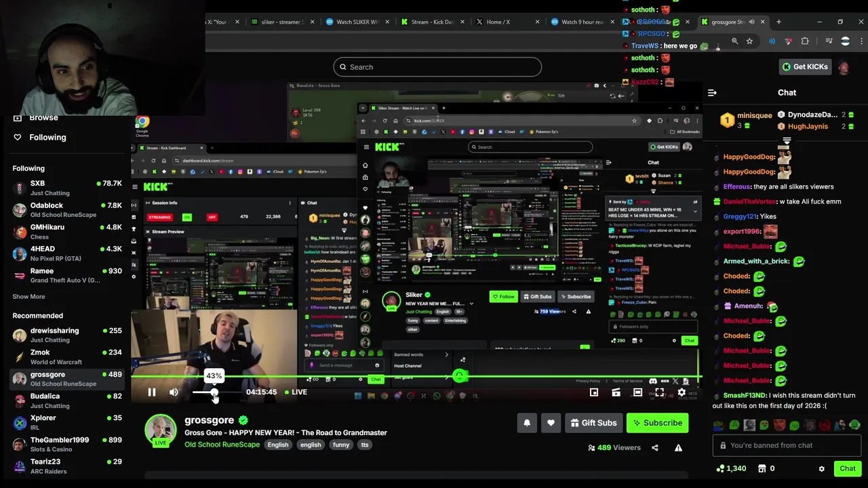Click the banned chat input field
This screenshot has width=868, height=488.
pos(787,445)
